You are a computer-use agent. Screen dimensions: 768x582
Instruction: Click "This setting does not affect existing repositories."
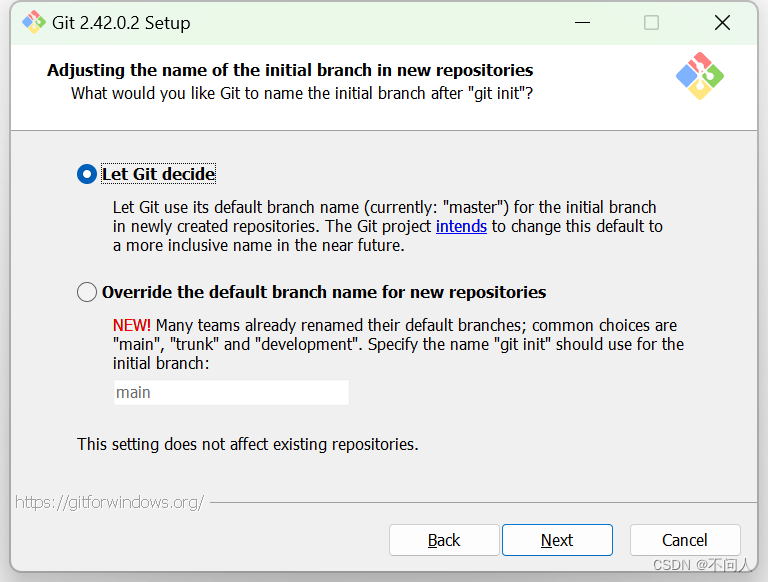tap(248, 444)
